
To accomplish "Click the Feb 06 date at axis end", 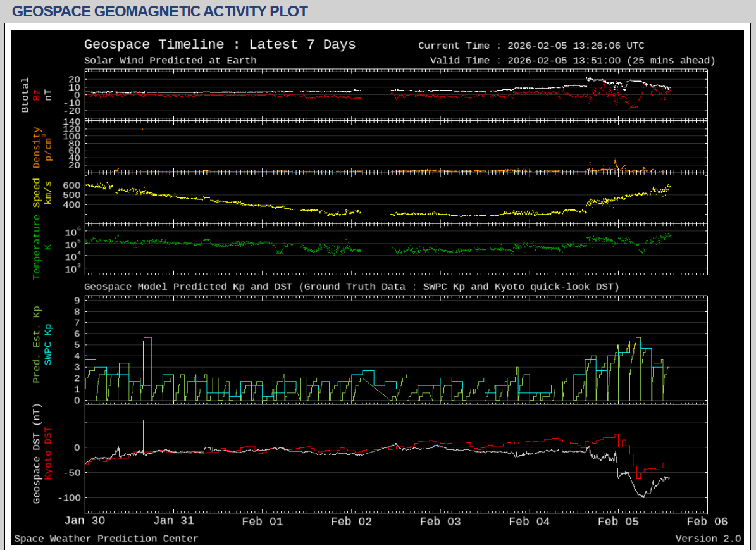I will [707, 522].
